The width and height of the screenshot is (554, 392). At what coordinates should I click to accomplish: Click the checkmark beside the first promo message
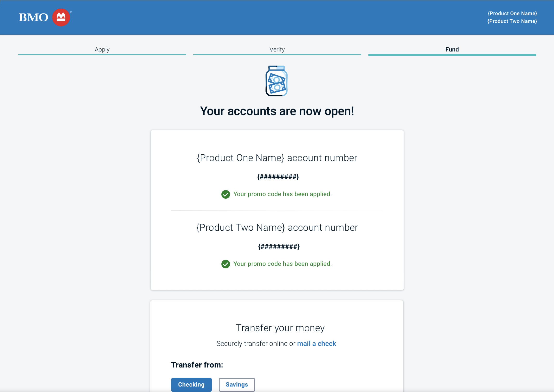tap(225, 195)
